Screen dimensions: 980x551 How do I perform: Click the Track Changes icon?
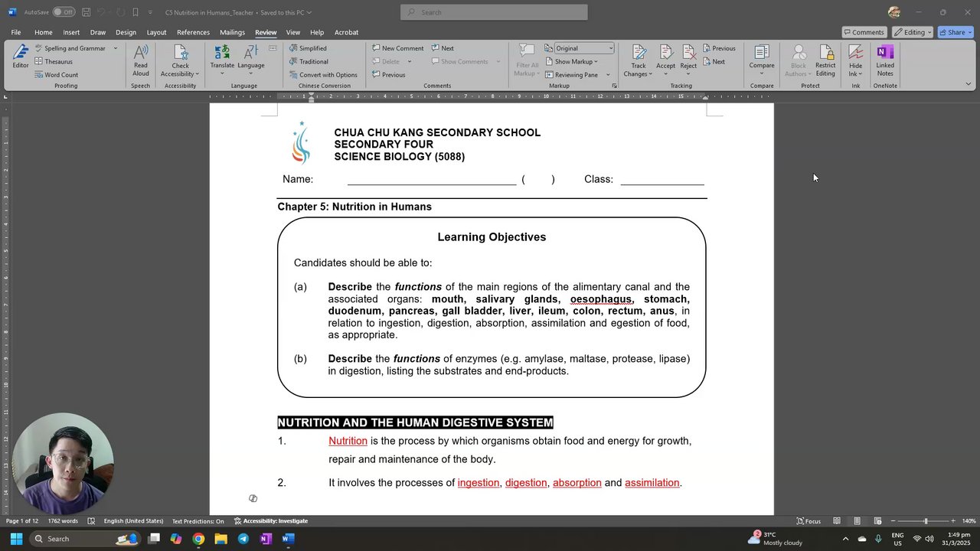639,52
